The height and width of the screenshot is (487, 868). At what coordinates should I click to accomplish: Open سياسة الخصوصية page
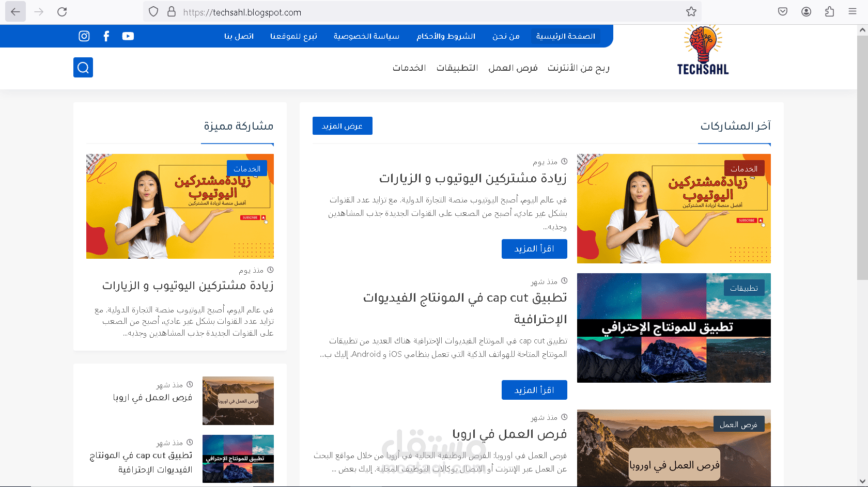pyautogui.click(x=366, y=36)
